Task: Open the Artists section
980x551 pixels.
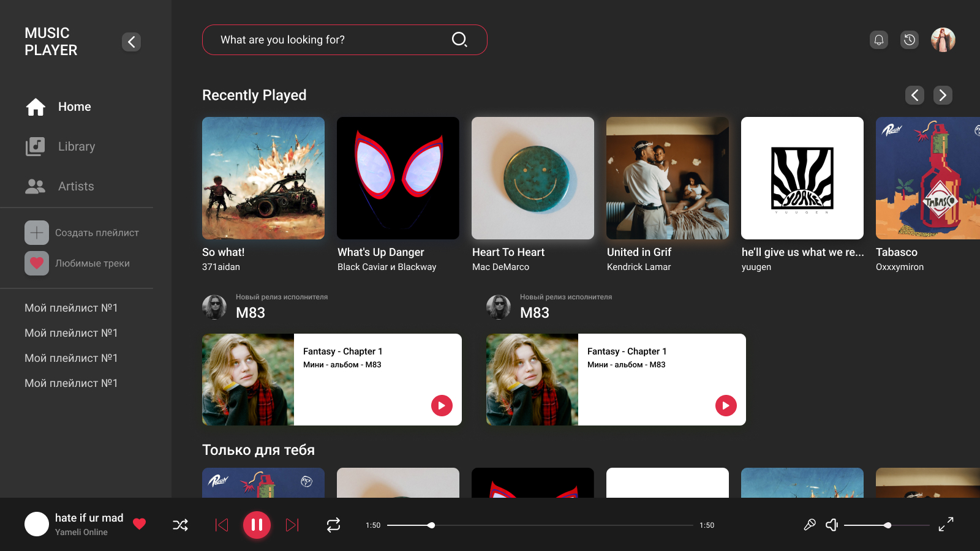Action: point(59,186)
